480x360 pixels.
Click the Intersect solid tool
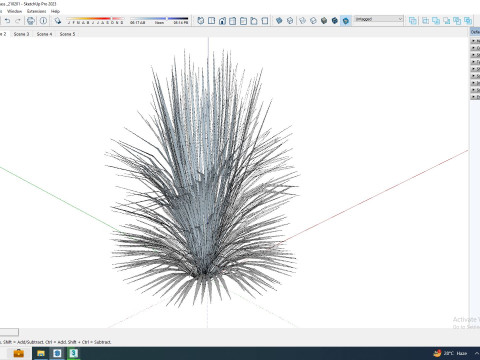pyautogui.click(x=426, y=21)
